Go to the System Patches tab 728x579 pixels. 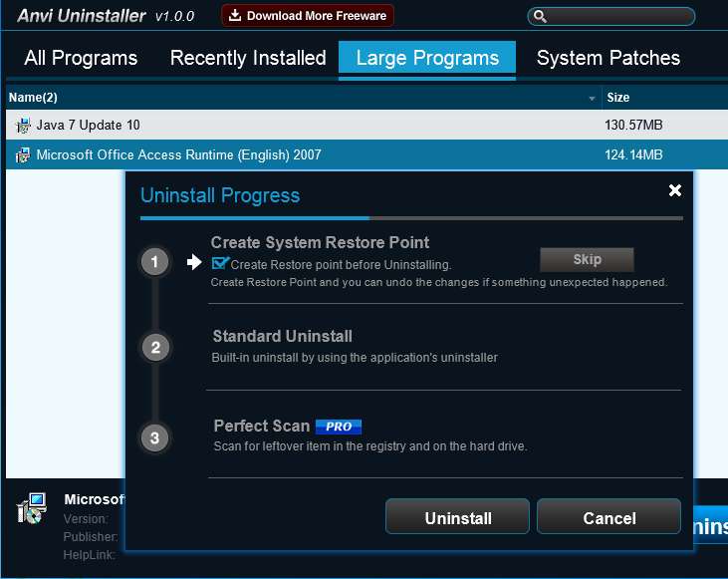[x=608, y=58]
